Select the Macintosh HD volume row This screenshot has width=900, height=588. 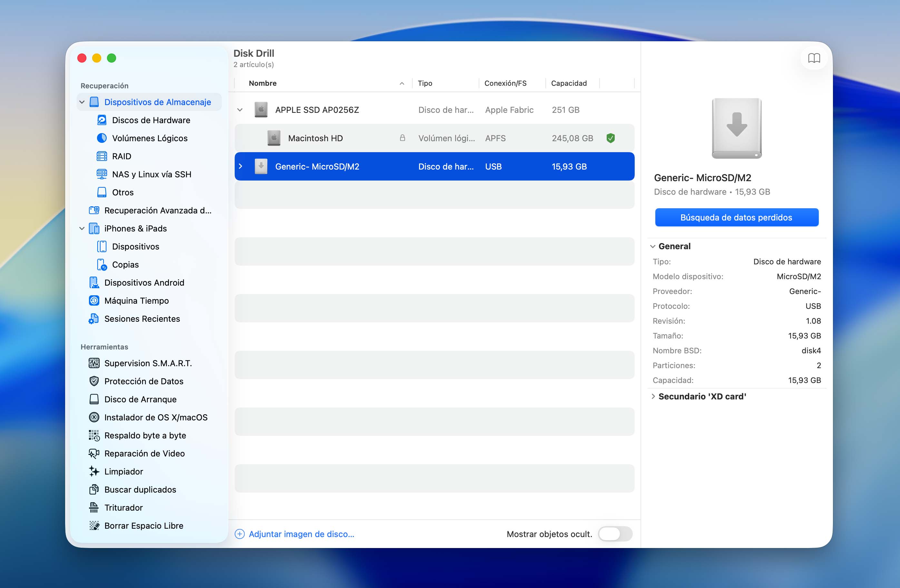(434, 138)
